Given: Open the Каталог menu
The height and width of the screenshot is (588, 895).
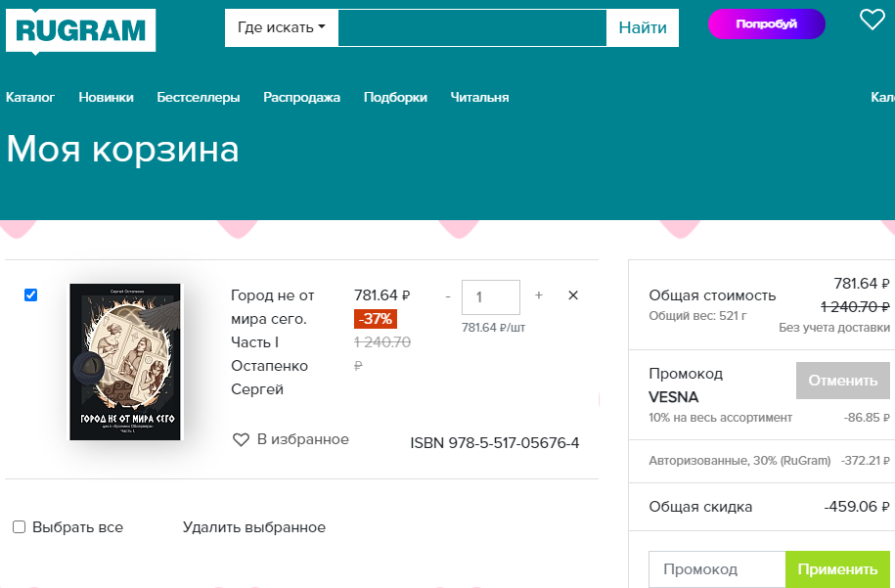Looking at the screenshot, I should (30, 97).
